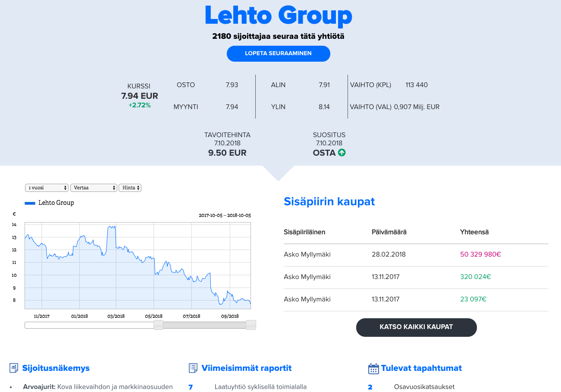Open the 1 vuosi time range dropdown

coord(47,188)
